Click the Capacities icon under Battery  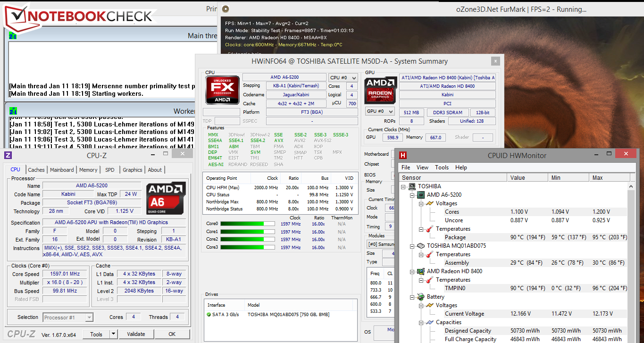430,322
